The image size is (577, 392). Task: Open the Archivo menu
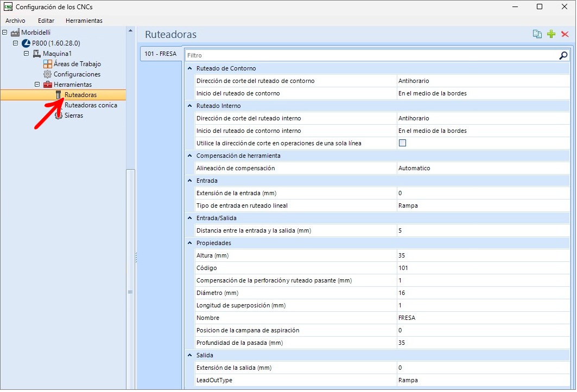click(x=15, y=21)
